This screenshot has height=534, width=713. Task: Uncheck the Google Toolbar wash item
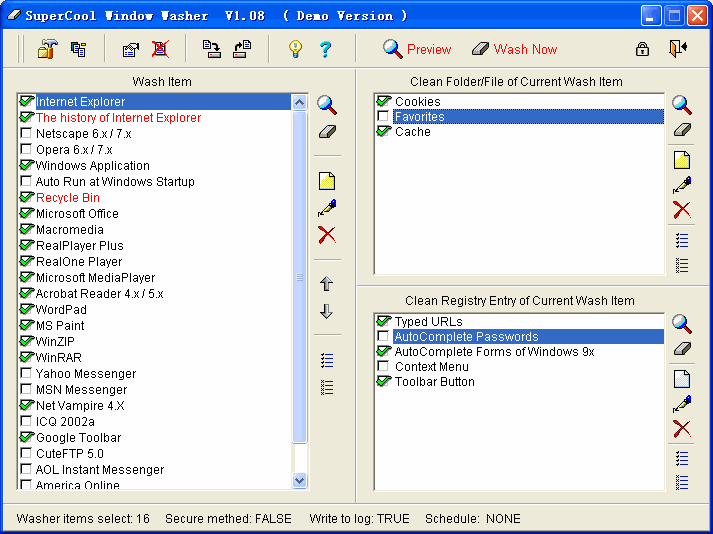tap(27, 438)
